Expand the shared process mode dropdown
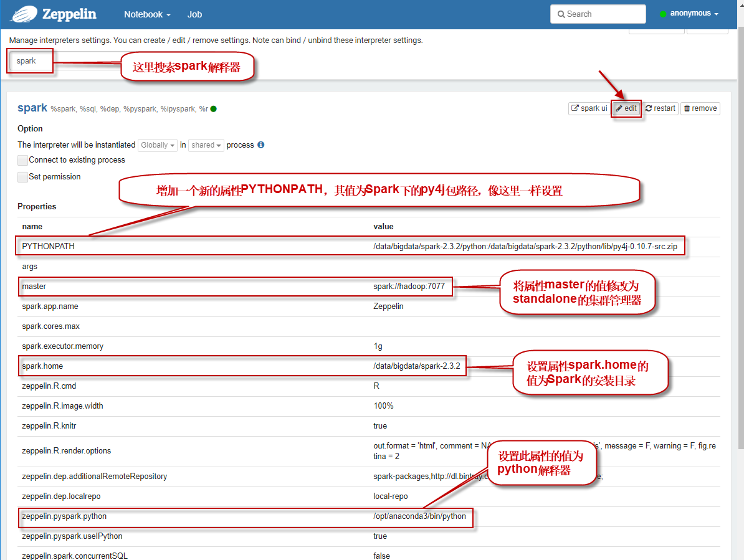 206,145
